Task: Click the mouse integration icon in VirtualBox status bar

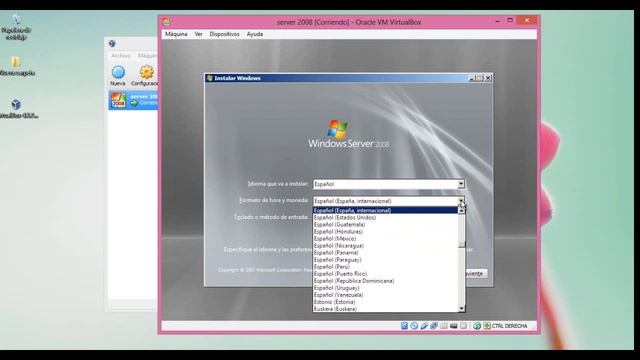Action: click(477, 326)
